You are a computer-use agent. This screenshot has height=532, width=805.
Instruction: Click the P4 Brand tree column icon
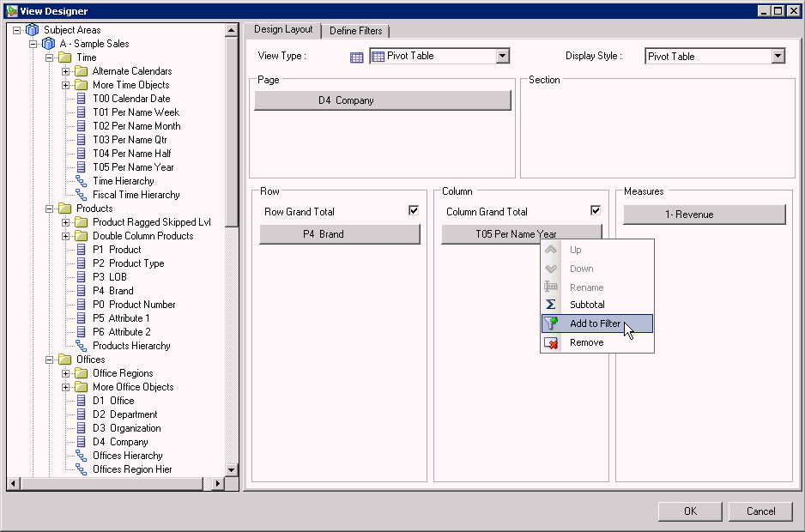pos(82,291)
